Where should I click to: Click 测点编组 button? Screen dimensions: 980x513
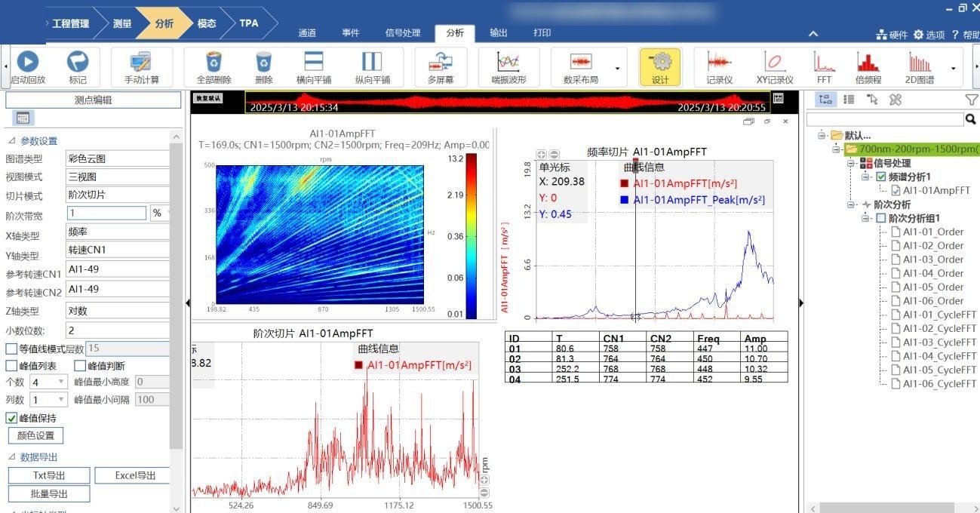coord(94,100)
